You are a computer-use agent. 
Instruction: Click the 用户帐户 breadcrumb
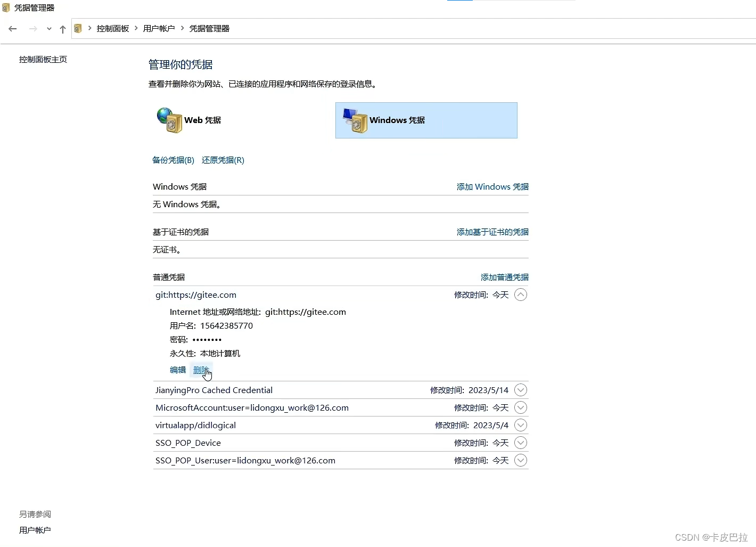pyautogui.click(x=159, y=29)
